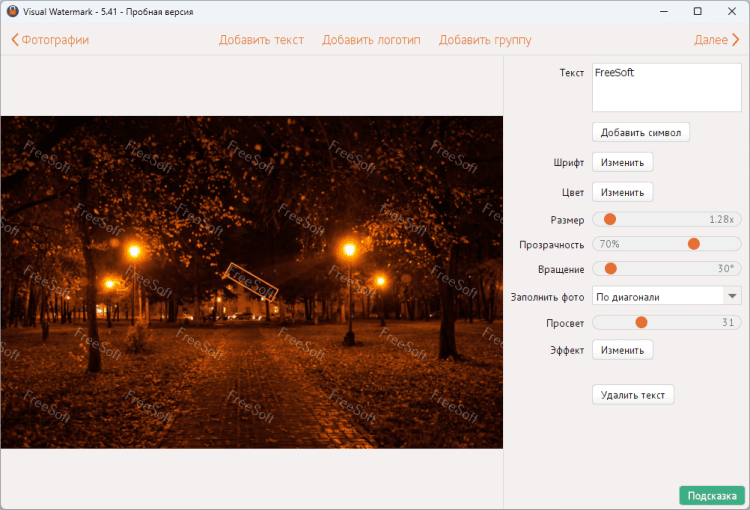Click Добавить текст in the top bar
This screenshot has height=510, width=750.
coord(261,40)
